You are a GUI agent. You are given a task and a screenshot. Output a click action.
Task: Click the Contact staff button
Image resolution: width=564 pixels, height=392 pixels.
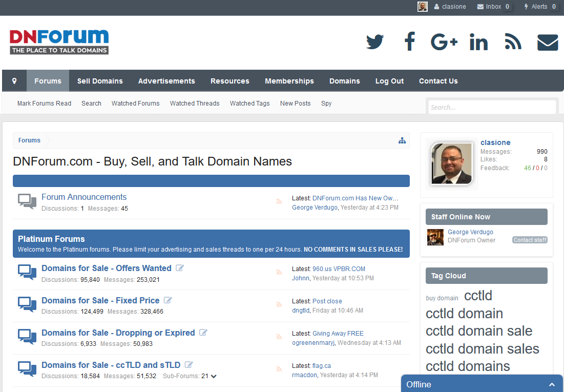pyautogui.click(x=530, y=240)
